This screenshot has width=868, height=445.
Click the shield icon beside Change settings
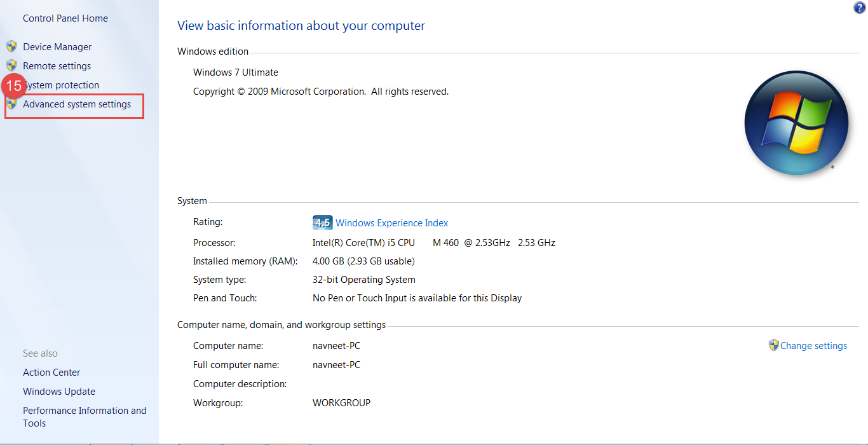click(x=774, y=345)
